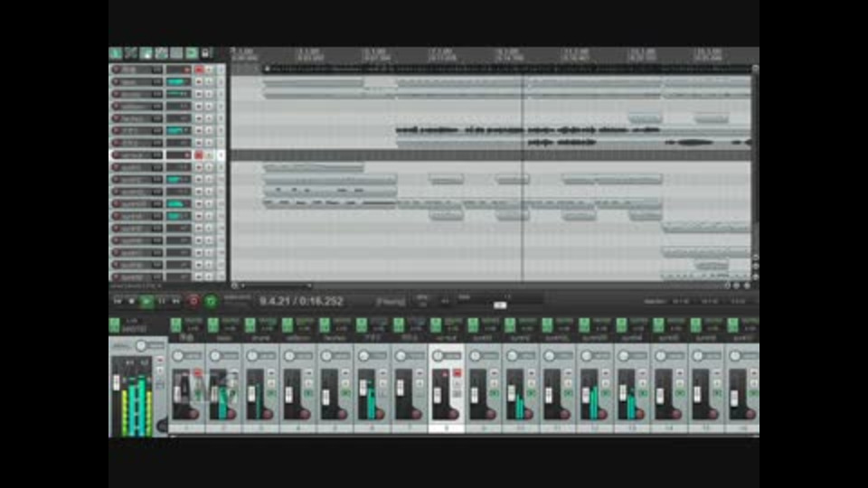Mute track 2 in the track panel
This screenshot has height=488, width=868.
pos(199,82)
